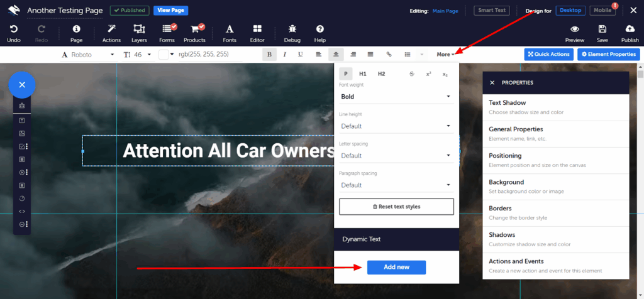The image size is (644, 299).
Task: Click the Add new dynamic text button
Action: click(x=396, y=267)
